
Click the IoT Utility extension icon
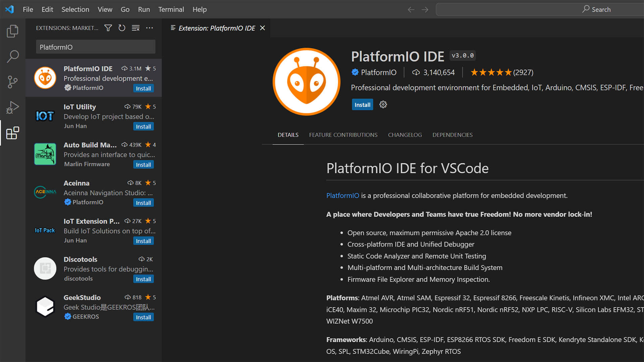(45, 116)
